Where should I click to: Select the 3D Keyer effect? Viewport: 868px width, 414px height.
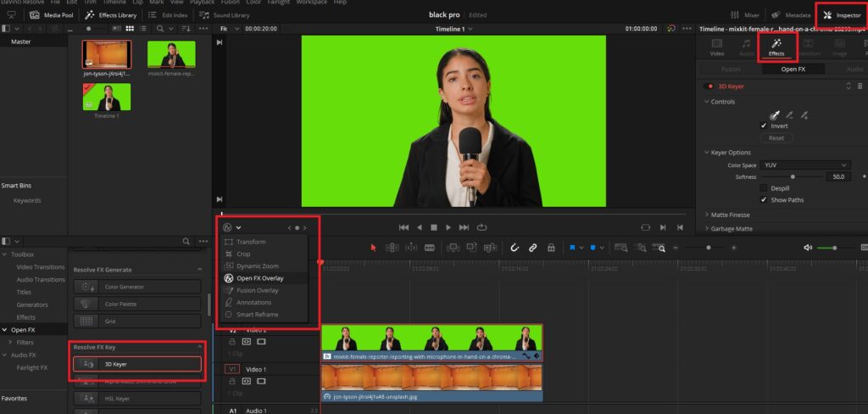[137, 364]
